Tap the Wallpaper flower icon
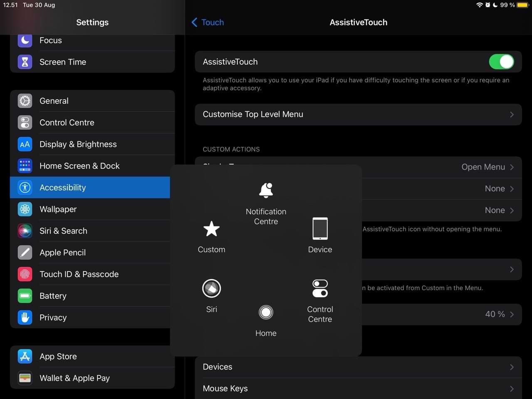The width and height of the screenshot is (532, 399). pos(25,209)
